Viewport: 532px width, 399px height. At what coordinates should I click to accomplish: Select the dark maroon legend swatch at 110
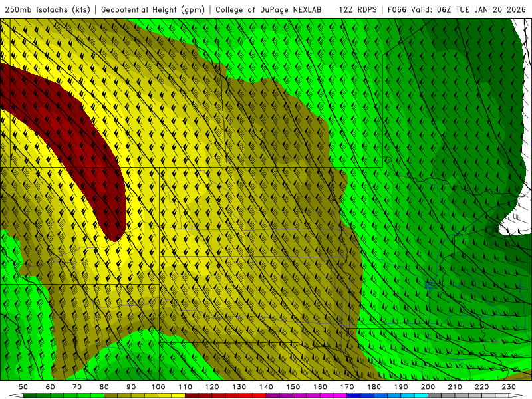pos(192,396)
